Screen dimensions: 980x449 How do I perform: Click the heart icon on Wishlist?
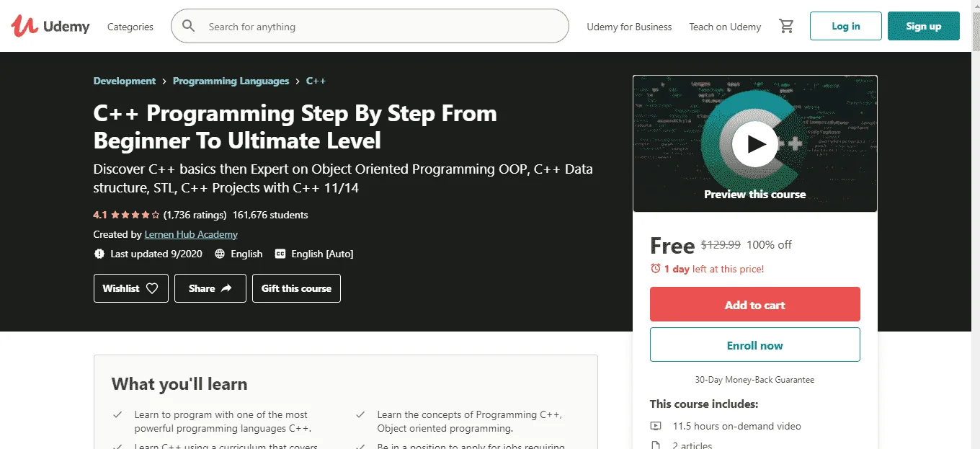tap(152, 288)
